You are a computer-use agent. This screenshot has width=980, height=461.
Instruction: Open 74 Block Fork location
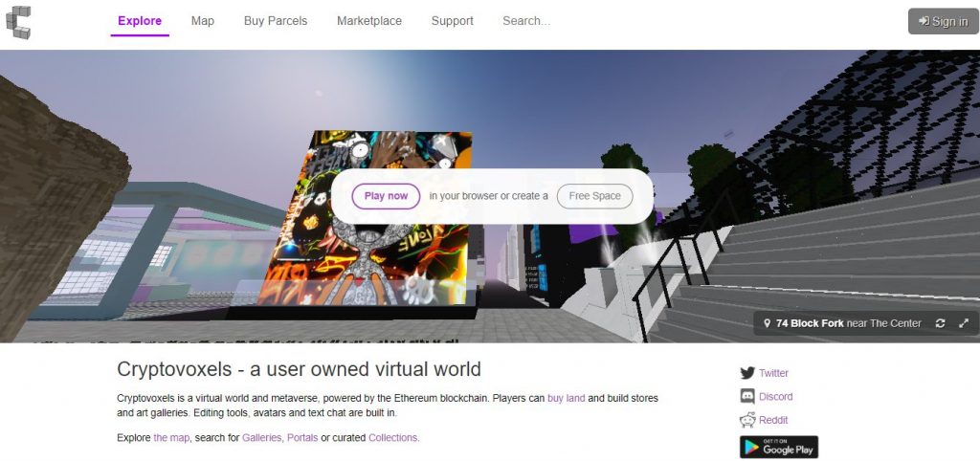(x=810, y=323)
